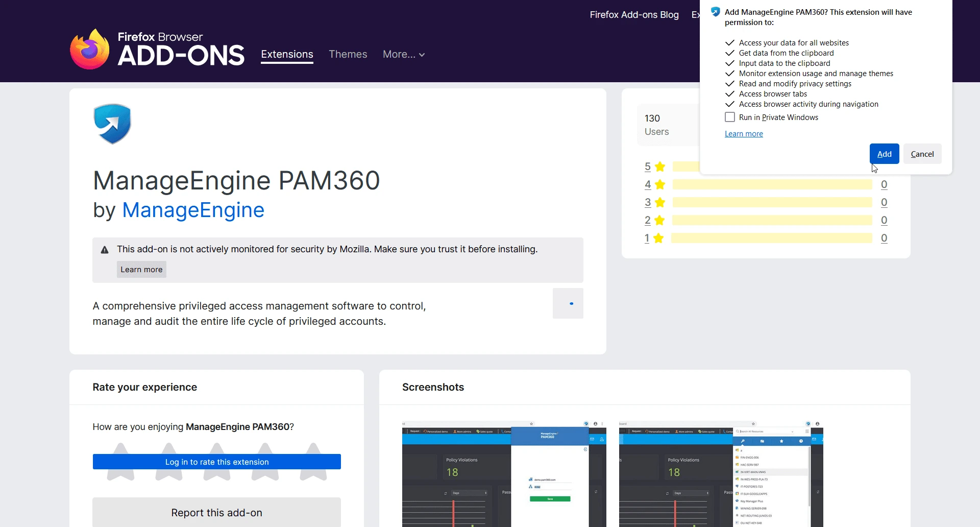Screen dimensions: 980x527
Task: Expand the More... dropdown menu
Action: [404, 54]
